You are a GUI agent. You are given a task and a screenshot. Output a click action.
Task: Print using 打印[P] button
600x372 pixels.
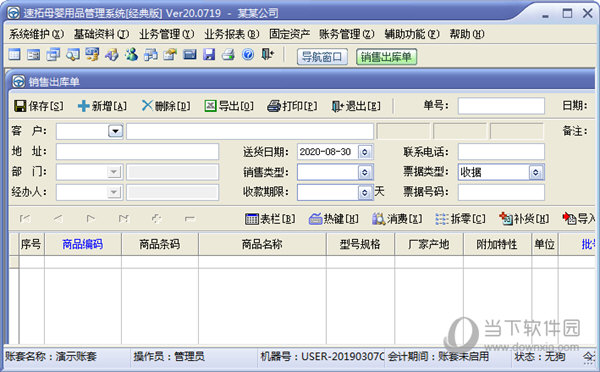(x=292, y=106)
